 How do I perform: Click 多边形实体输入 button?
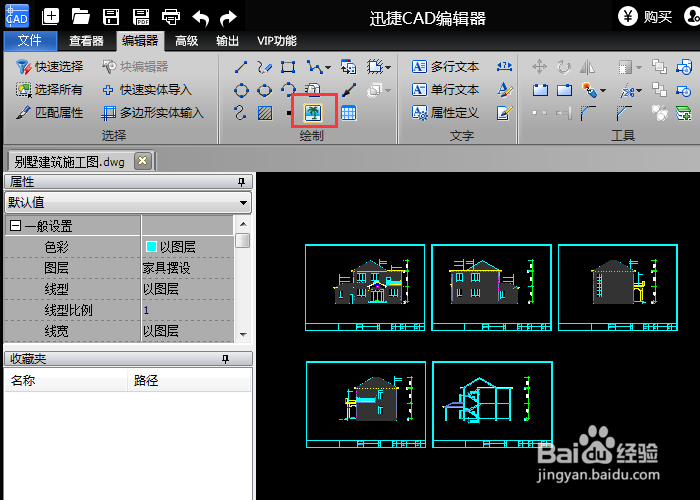(x=153, y=113)
